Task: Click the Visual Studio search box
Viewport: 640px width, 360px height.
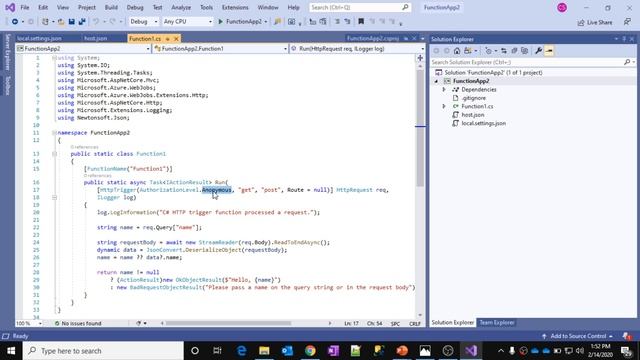Action: (360, 7)
